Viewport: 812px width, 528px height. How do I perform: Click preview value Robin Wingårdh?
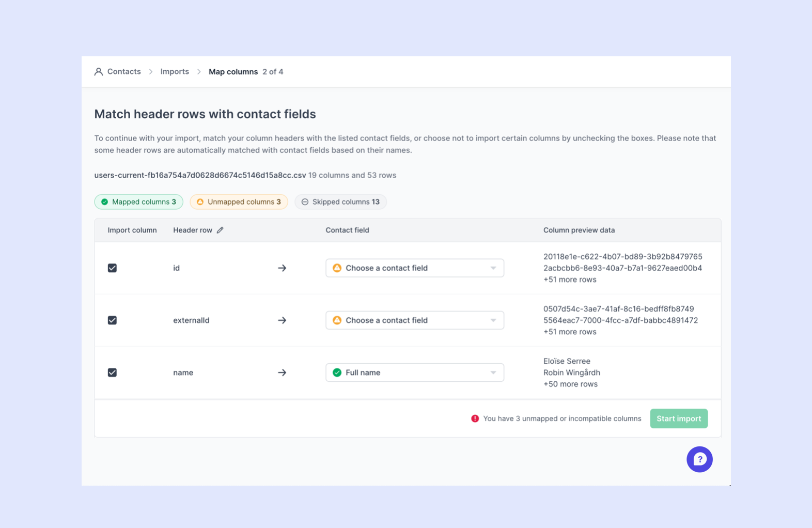pyautogui.click(x=572, y=372)
